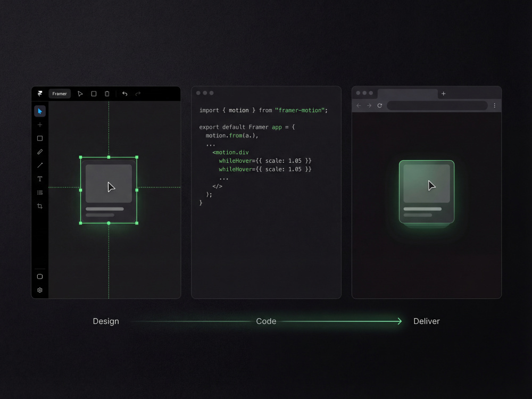Viewport: 532px width, 399px height.
Task: Click the clipboard paste icon in top toolbar
Action: pyautogui.click(x=107, y=94)
